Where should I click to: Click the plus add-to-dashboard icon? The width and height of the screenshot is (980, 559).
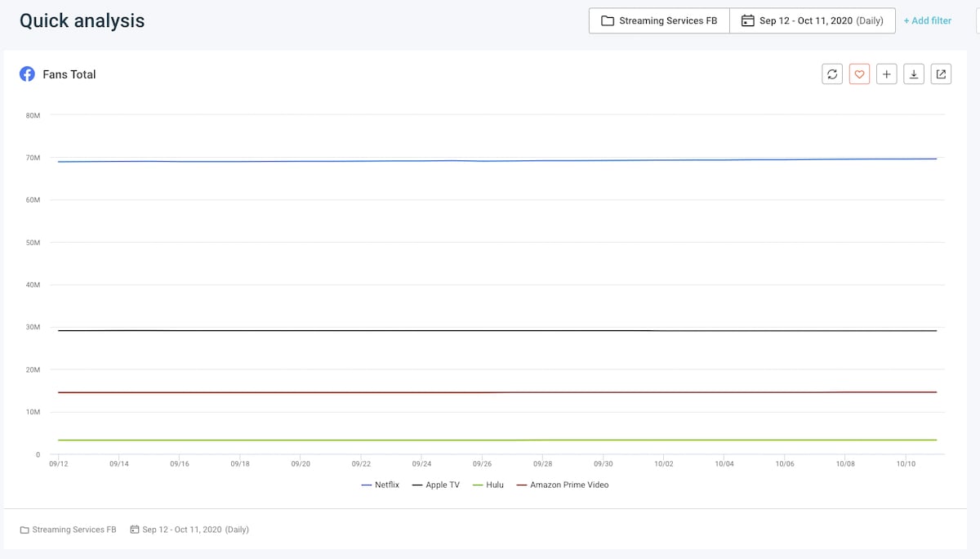[x=887, y=74]
